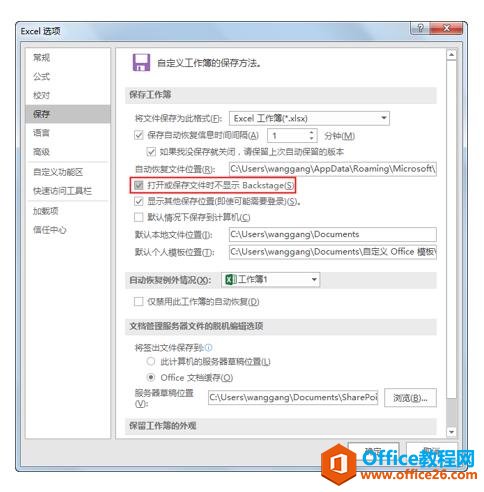Click the Excel icon in 工作簿1 dropdown

pyautogui.click(x=231, y=279)
